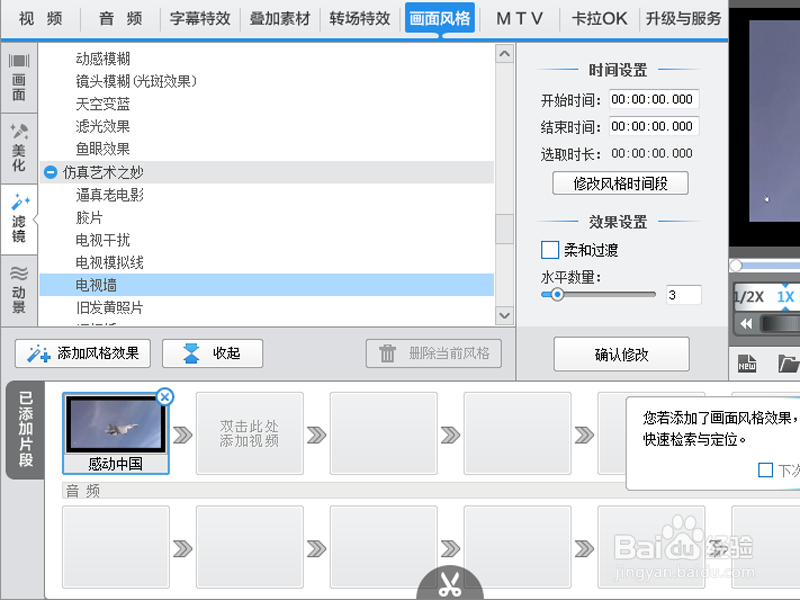Viewport: 800px width, 600px height.
Task: Switch to the 叠加素材 tab
Action: coord(280,18)
